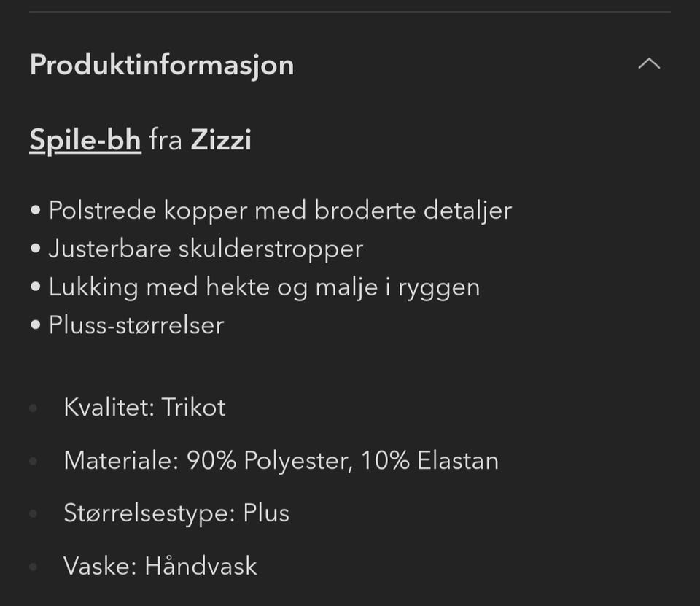
Task: Click the bullet dot before 'Lukking med hekte'
Action: pos(36,287)
